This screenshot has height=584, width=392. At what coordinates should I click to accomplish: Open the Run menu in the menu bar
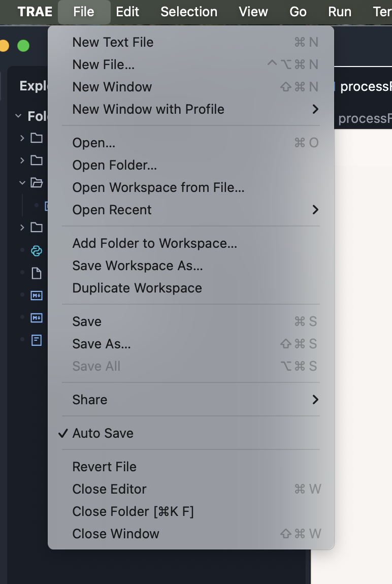(x=339, y=11)
